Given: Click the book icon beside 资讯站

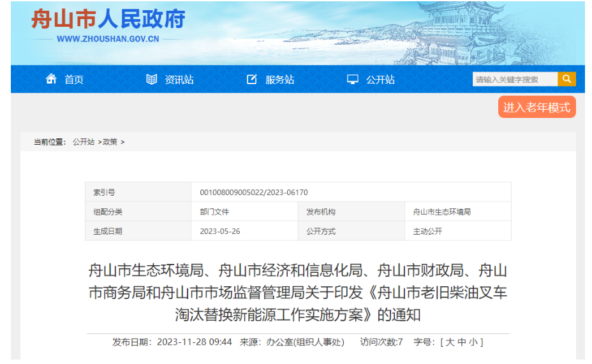Looking at the screenshot, I should (151, 79).
